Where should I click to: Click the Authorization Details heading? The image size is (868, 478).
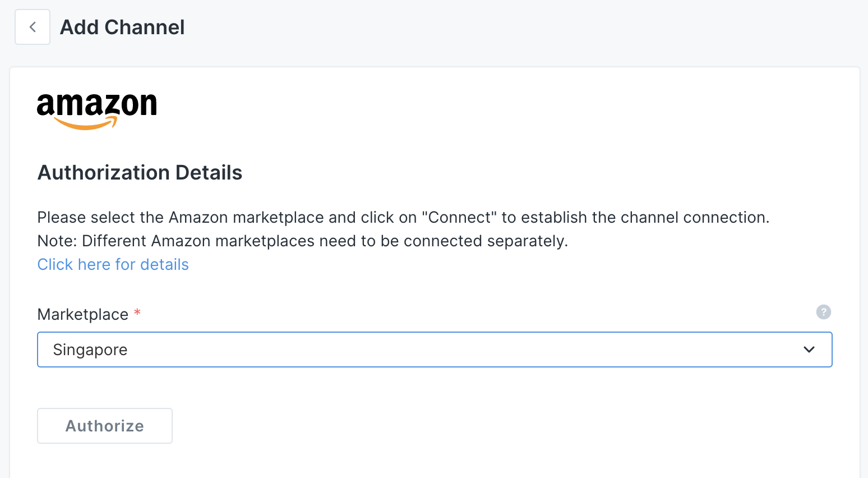[x=140, y=172]
